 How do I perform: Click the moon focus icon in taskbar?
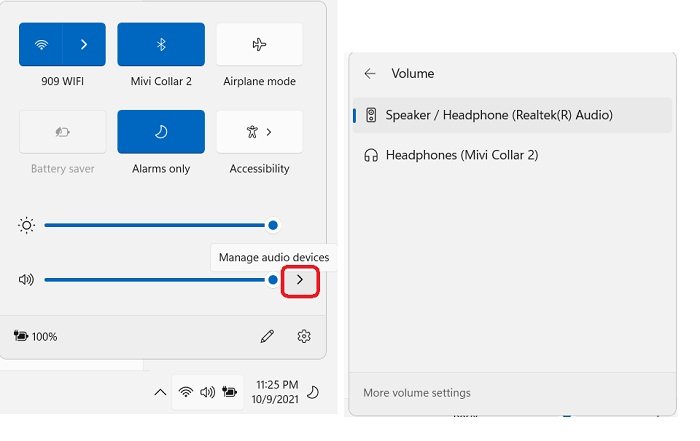tap(313, 393)
